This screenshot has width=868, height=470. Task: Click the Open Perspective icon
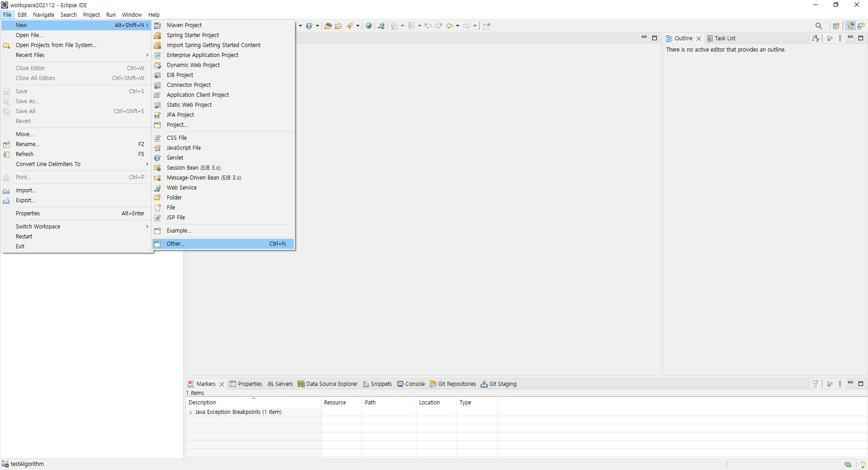(x=836, y=26)
